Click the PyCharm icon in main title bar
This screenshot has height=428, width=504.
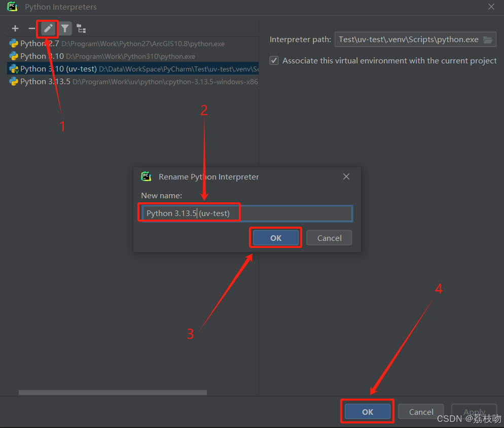coord(12,7)
